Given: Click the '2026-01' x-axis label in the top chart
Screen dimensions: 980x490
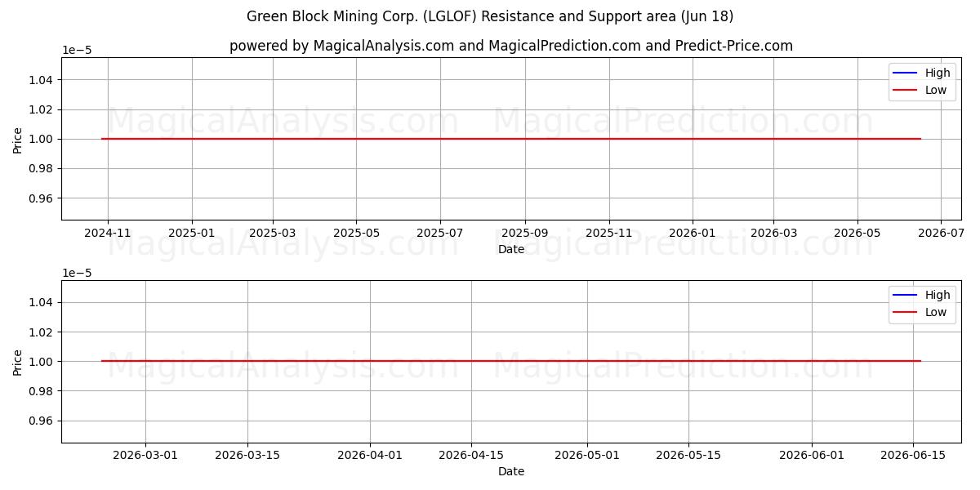Looking at the screenshot, I should (693, 234).
